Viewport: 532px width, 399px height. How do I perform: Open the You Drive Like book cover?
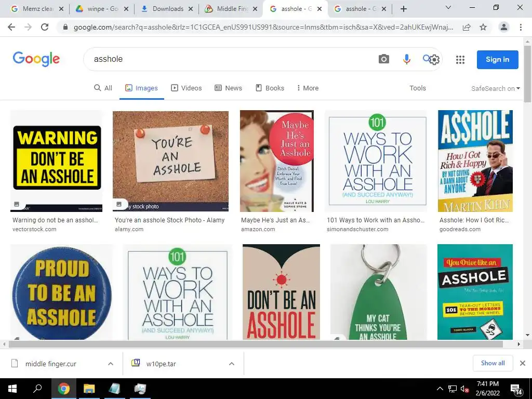point(475,292)
